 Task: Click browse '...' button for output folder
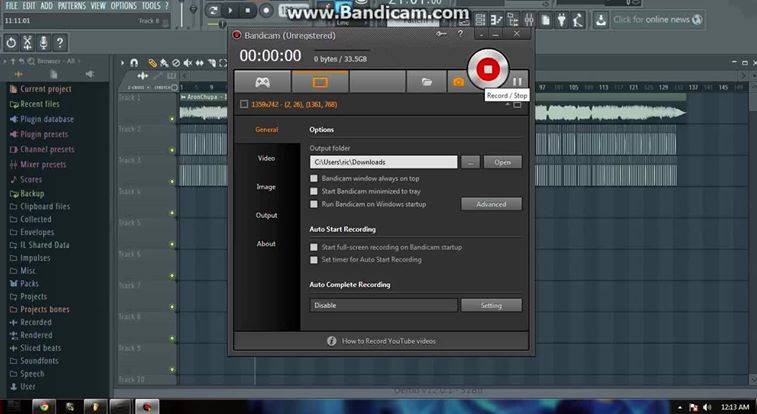470,162
